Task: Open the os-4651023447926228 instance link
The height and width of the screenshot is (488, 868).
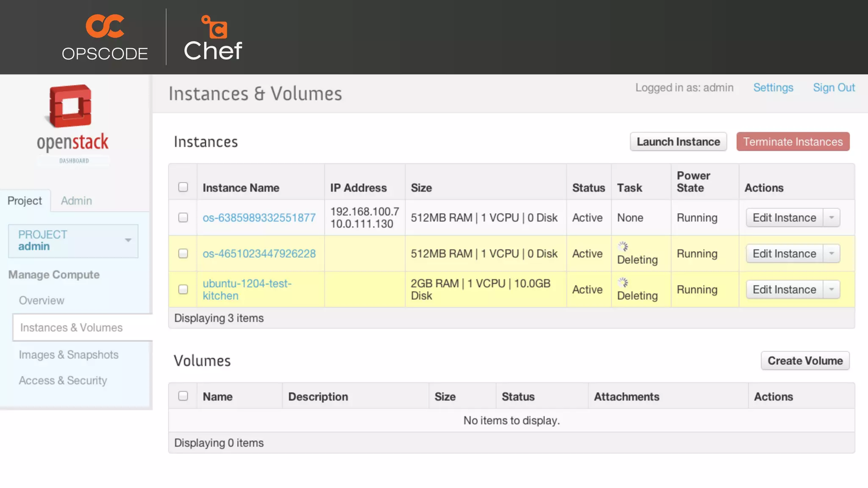Action: click(x=259, y=254)
